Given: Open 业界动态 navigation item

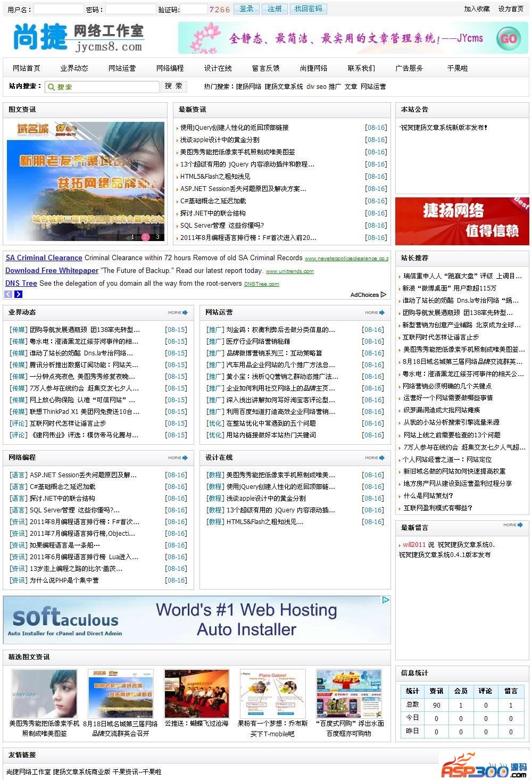Looking at the screenshot, I should tap(74, 68).
